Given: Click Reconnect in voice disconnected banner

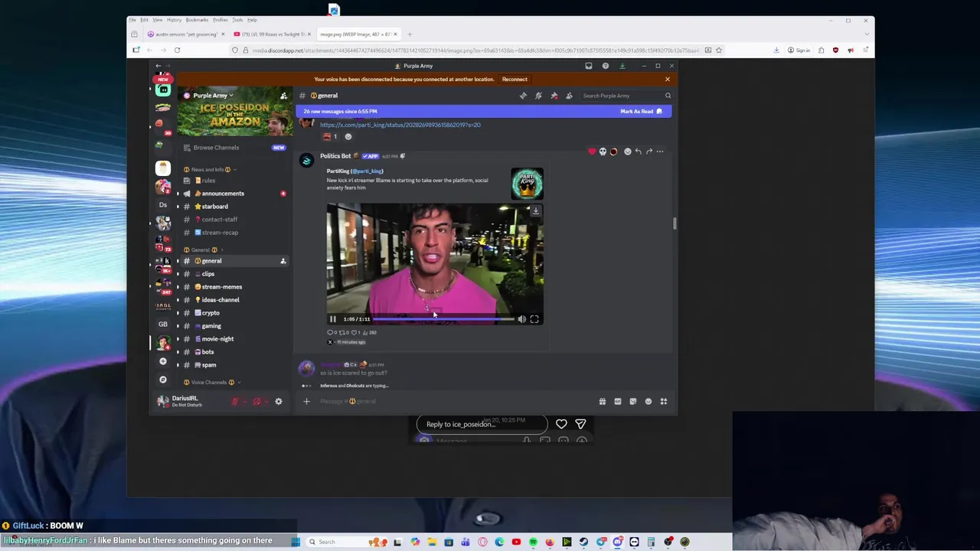Looking at the screenshot, I should coord(514,80).
